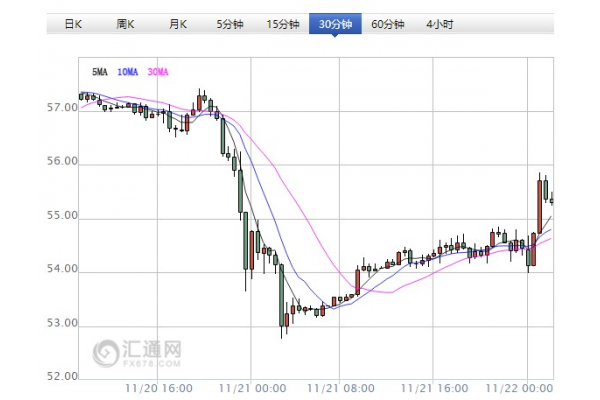Click the 55.00 price axis label
Screen dimensions: 600x400
click(x=62, y=216)
